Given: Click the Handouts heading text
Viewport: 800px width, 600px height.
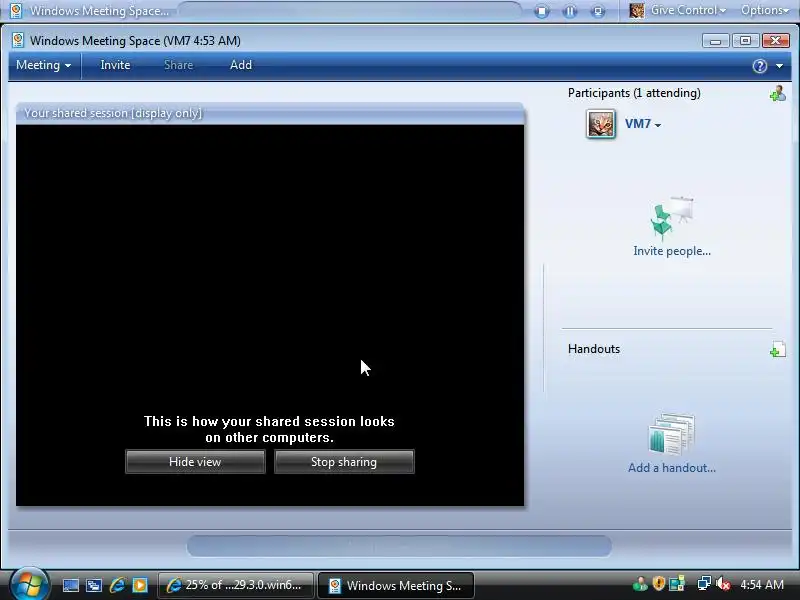Looking at the screenshot, I should [x=594, y=349].
